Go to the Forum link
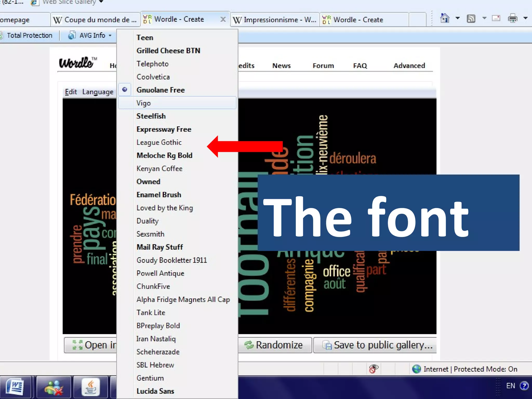Image resolution: width=532 pixels, height=399 pixels. click(x=323, y=66)
